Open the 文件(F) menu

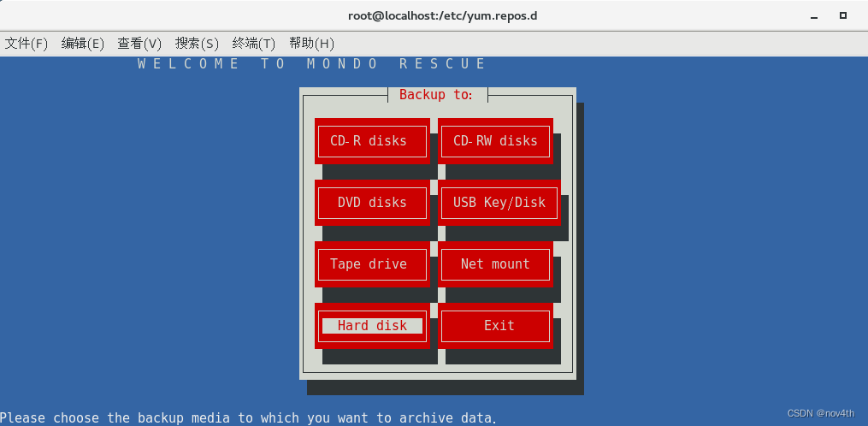point(26,44)
